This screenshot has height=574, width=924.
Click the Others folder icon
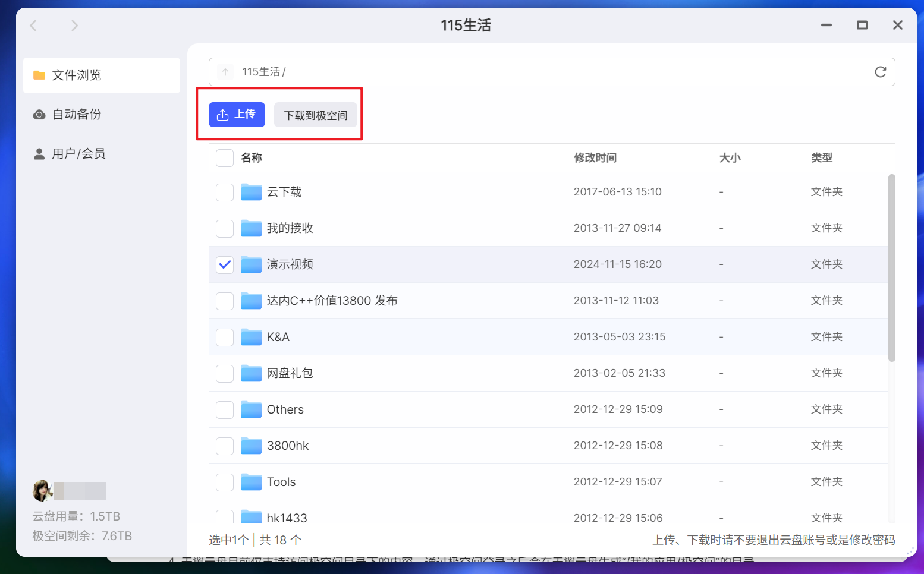(x=252, y=409)
